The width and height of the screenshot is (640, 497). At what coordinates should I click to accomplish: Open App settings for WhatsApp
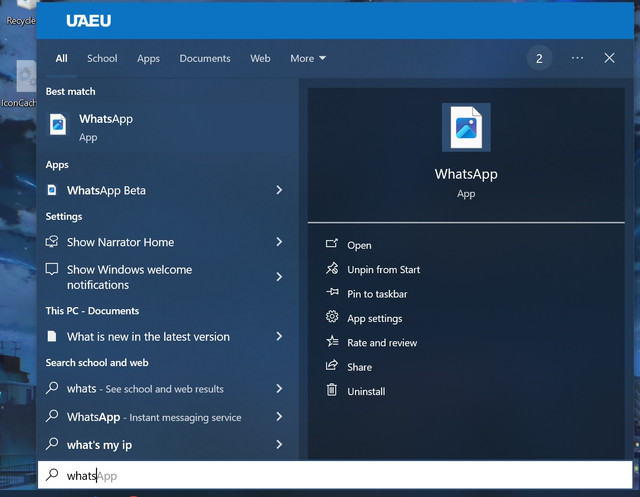click(375, 318)
